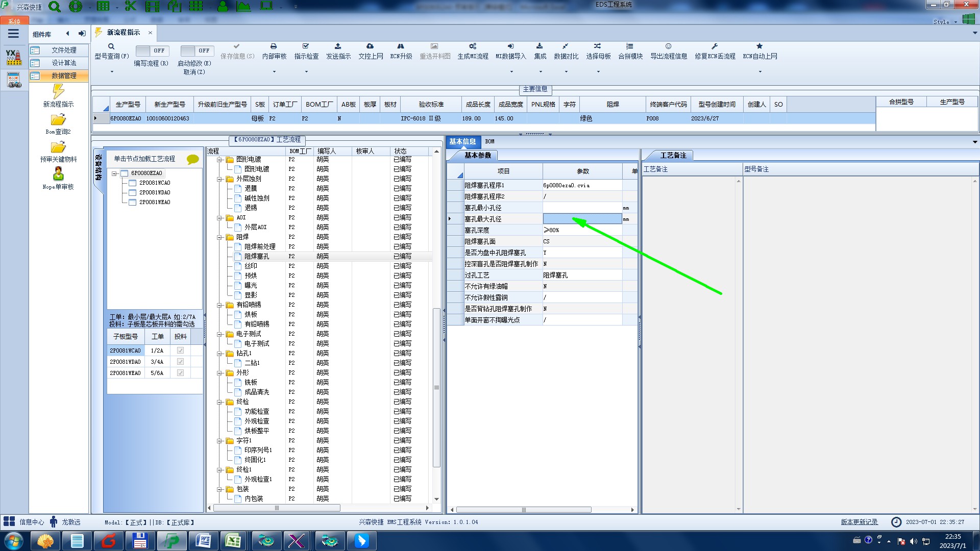Toggle the 启动修改 (E) switch
Image resolution: width=980 pixels, height=551 pixels.
[x=198, y=51]
